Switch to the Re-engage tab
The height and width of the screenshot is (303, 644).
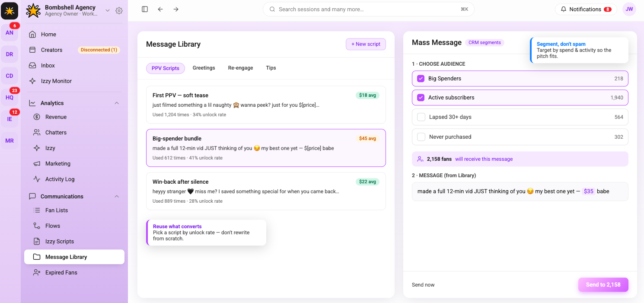[x=240, y=68]
